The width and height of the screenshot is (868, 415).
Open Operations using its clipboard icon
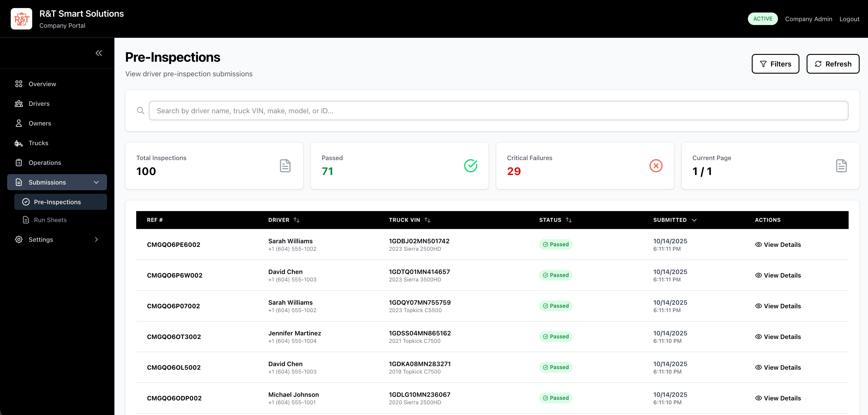tap(19, 162)
